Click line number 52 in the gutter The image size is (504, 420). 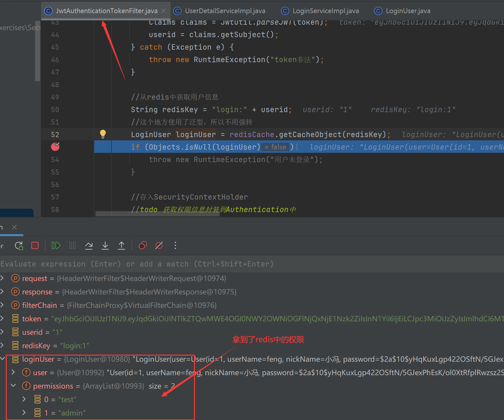click(55, 135)
